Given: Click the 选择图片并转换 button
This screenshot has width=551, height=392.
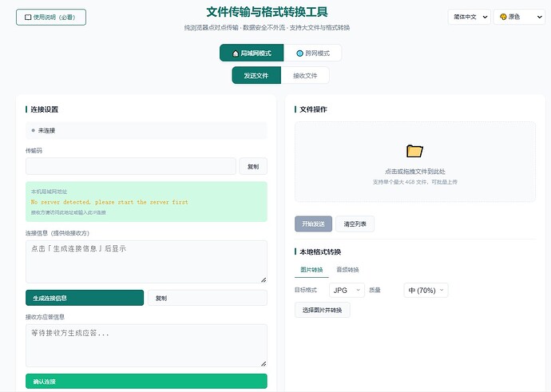Looking at the screenshot, I should coord(323,310).
